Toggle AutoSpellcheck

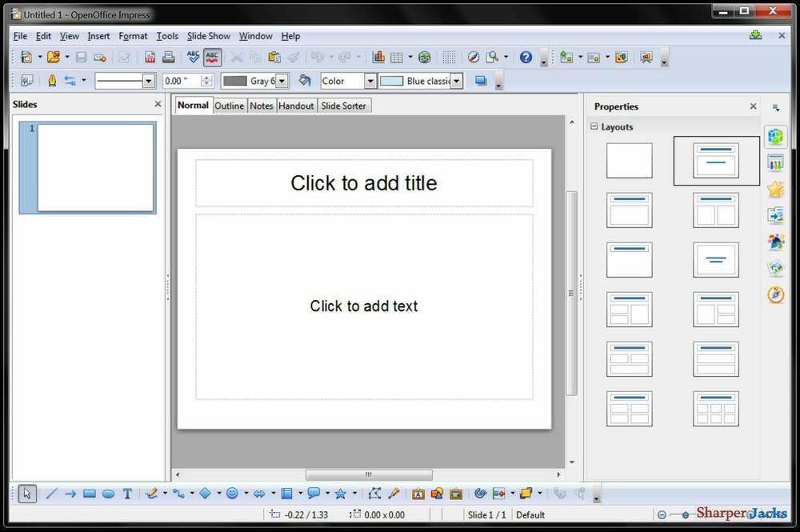click(x=212, y=57)
